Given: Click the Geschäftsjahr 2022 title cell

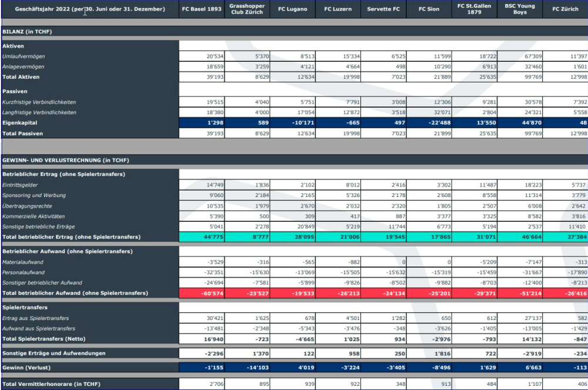Looking at the screenshot, I should (89, 9).
